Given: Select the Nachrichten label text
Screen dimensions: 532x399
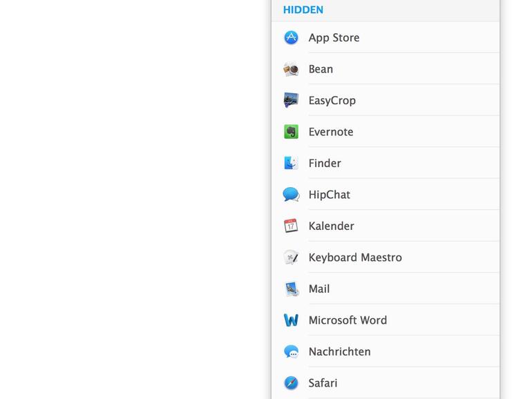Looking at the screenshot, I should 339,352.
